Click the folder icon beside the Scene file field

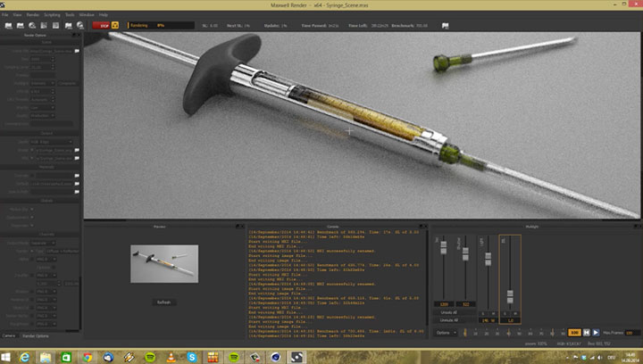pos(78,52)
